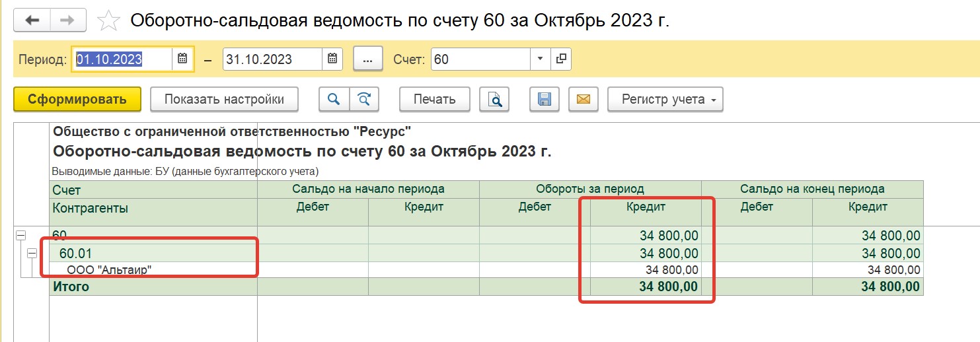Click Показать настройки button

click(224, 99)
